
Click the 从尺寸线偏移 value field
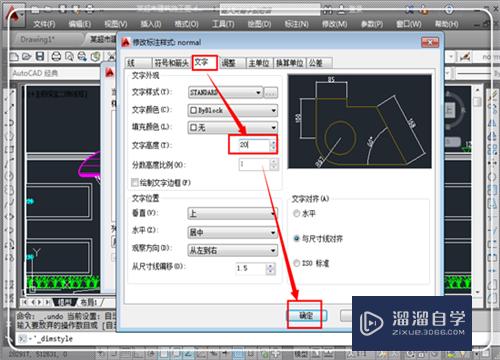click(x=251, y=268)
